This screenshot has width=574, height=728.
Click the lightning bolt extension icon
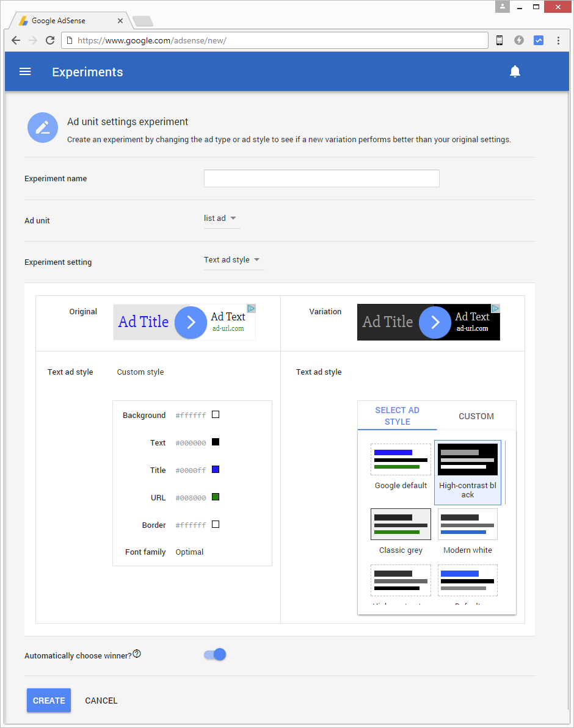point(519,40)
